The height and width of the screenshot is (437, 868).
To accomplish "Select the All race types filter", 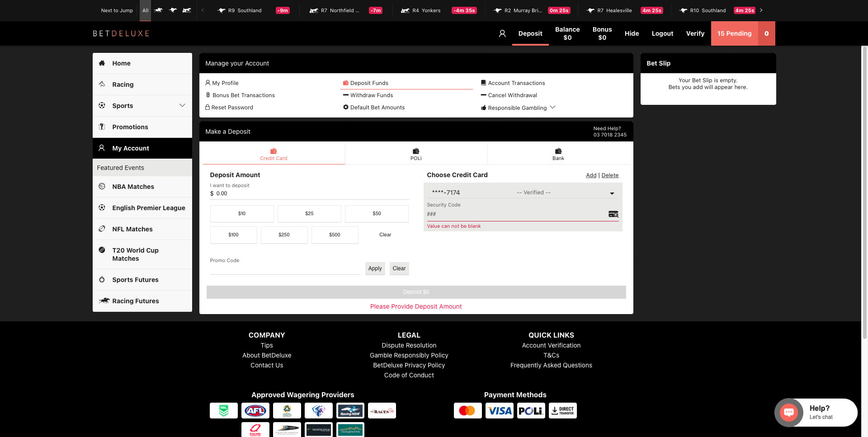I will 145,10.
